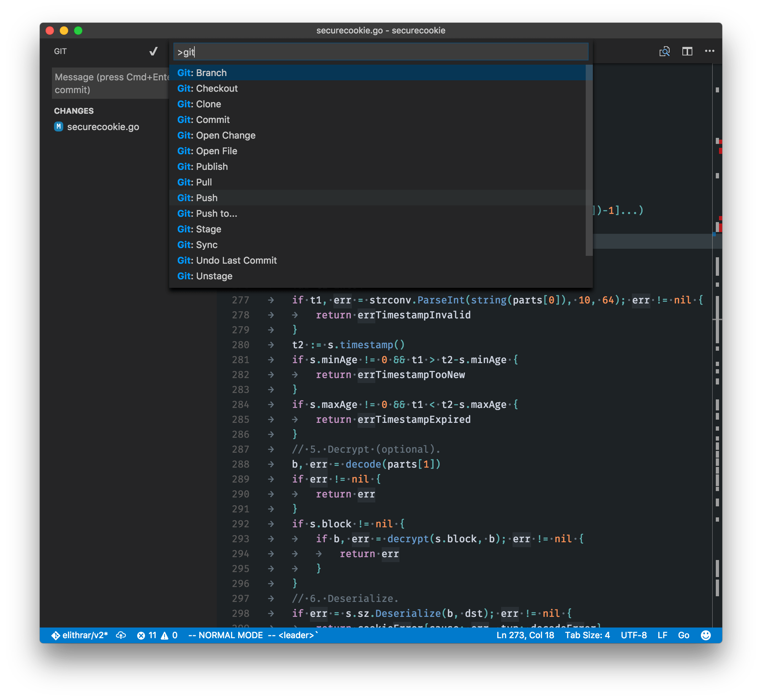This screenshot has width=762, height=700.
Task: Click the commit checkmark in the Git panel
Action: 153,51
